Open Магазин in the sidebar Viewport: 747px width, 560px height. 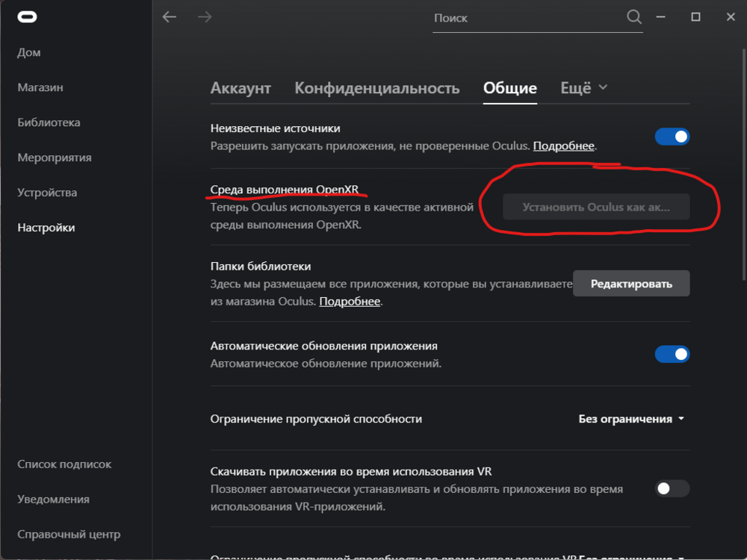pyautogui.click(x=40, y=87)
